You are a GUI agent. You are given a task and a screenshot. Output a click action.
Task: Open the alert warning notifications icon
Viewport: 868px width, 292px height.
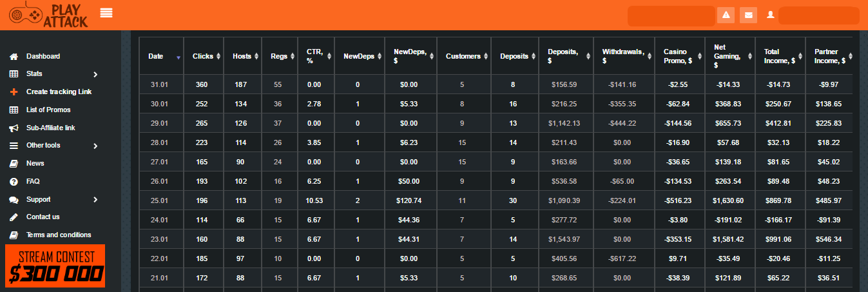click(x=726, y=15)
